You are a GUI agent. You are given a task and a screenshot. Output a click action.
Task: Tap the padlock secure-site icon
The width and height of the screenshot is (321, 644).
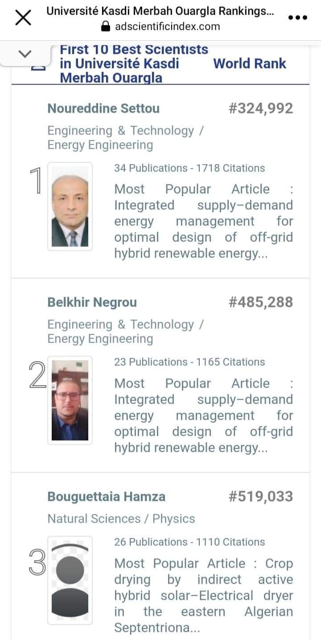[x=106, y=27]
